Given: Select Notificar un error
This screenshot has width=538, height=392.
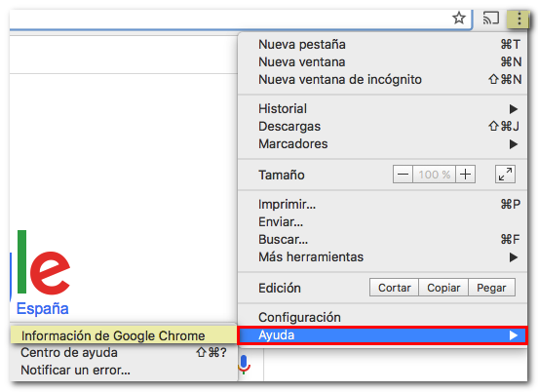Looking at the screenshot, I should point(124,370).
